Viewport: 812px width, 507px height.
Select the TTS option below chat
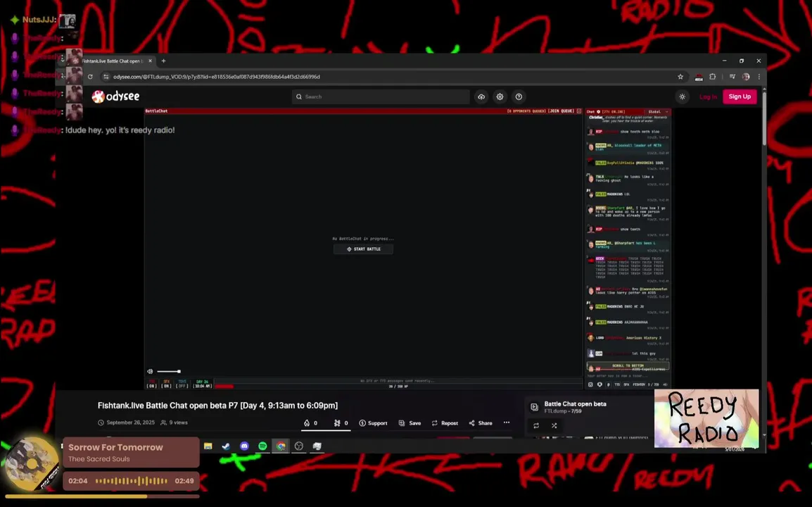pos(617,384)
